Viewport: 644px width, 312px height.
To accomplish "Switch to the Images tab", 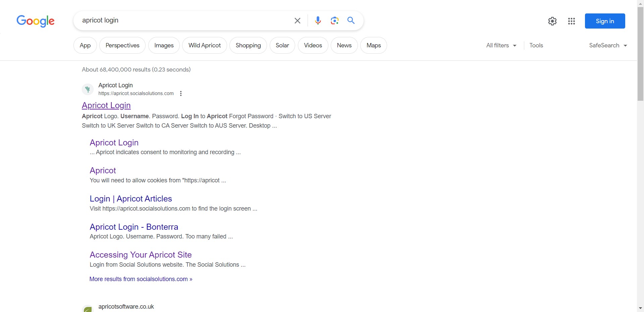I will point(164,45).
